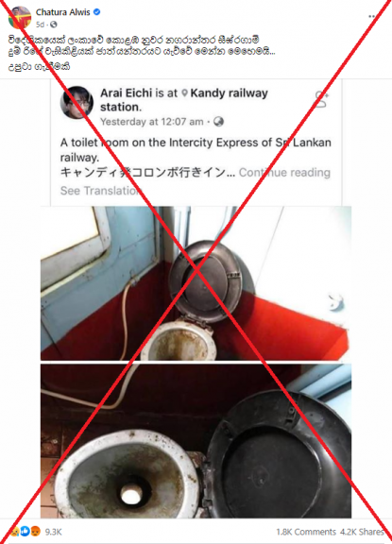This screenshot has width=392, height=544.
Task: Open Yesterday at 12:07 am timestamp
Action: [x=151, y=122]
